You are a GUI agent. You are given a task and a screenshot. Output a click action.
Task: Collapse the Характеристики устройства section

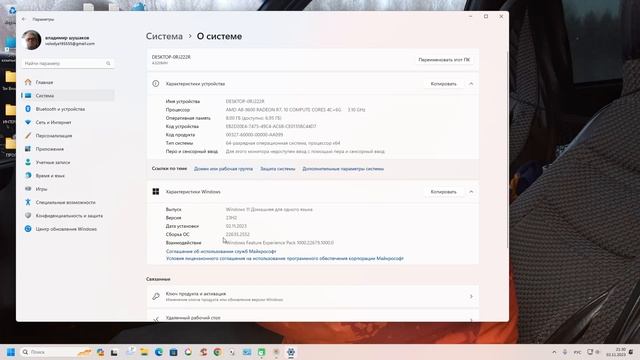[x=471, y=84]
